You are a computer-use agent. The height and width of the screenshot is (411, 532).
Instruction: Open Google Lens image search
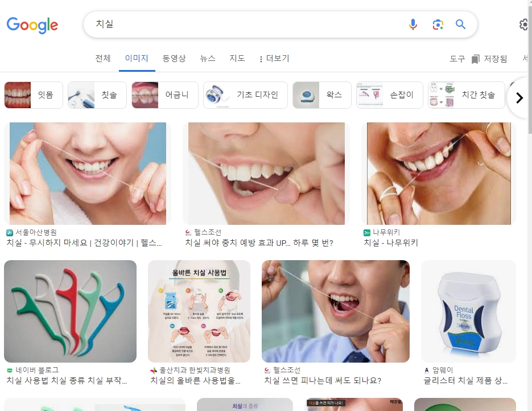438,24
